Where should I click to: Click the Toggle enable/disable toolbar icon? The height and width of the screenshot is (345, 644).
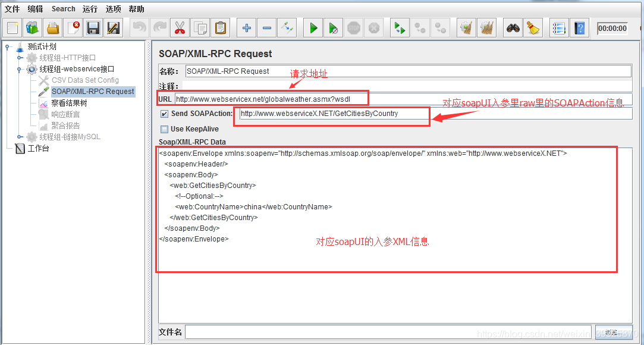(x=287, y=28)
